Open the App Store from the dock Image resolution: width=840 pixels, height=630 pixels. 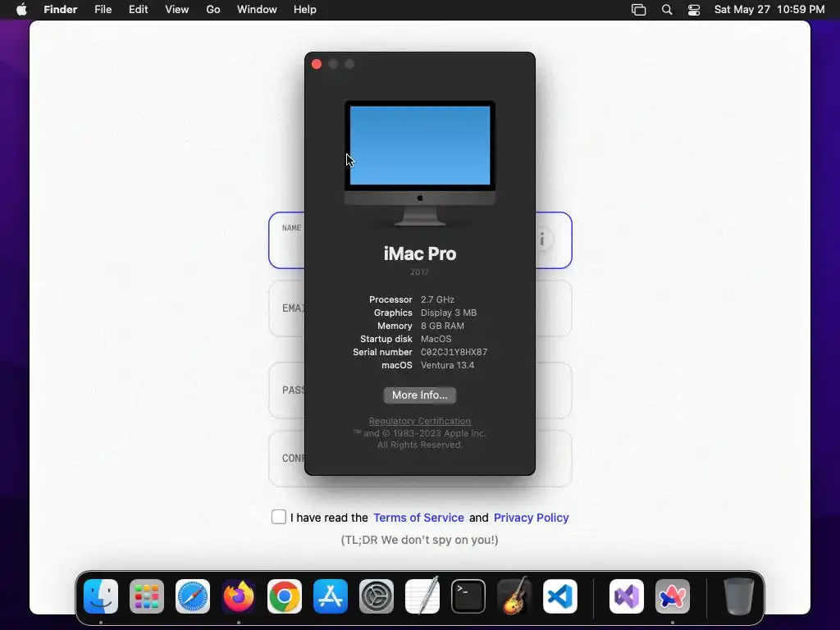pyautogui.click(x=331, y=596)
